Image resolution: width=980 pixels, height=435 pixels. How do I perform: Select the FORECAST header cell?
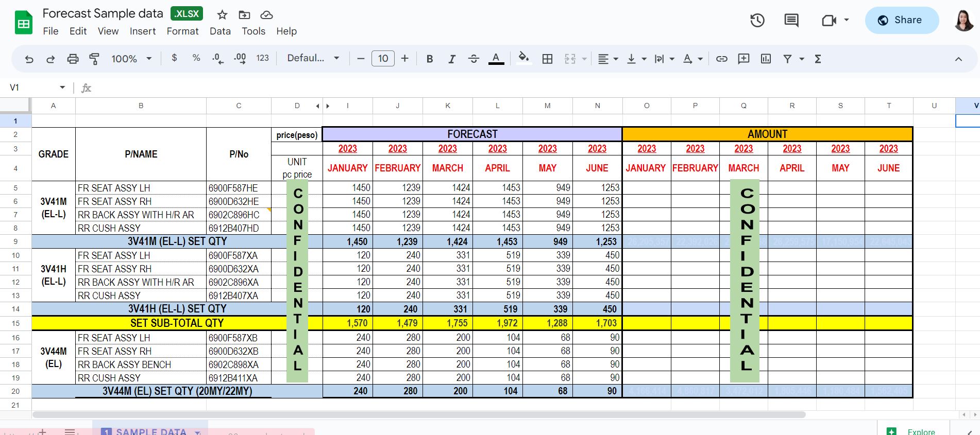(472, 134)
